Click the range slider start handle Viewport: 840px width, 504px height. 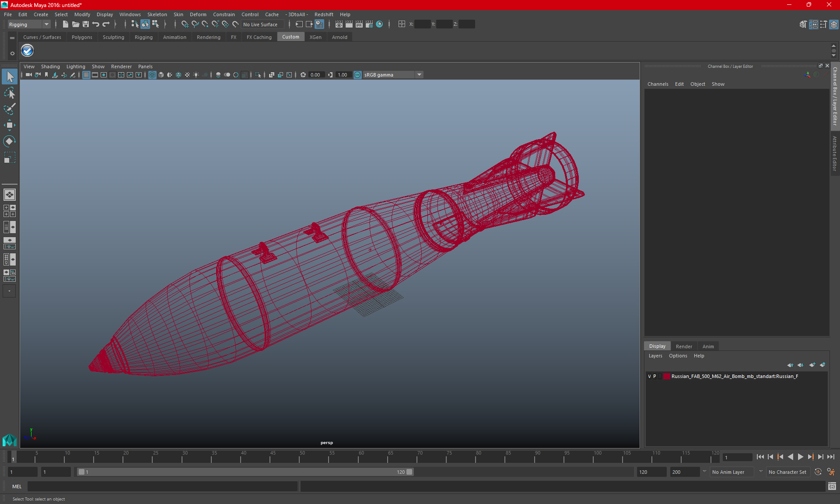pyautogui.click(x=81, y=472)
